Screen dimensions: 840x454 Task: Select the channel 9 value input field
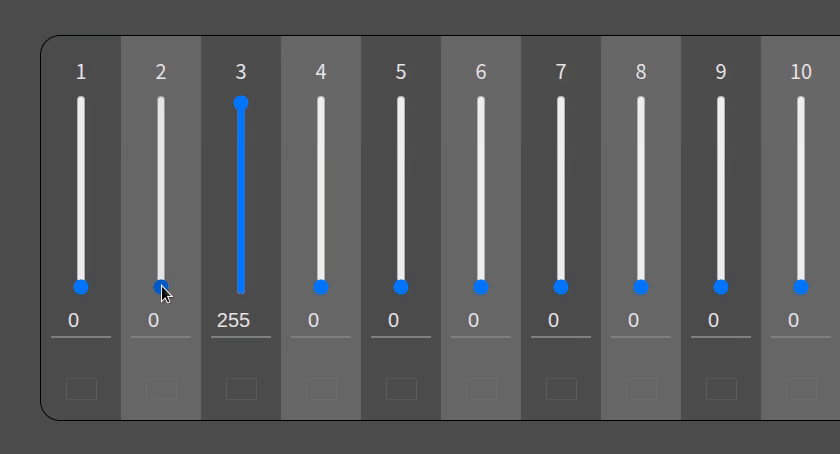coord(721,321)
